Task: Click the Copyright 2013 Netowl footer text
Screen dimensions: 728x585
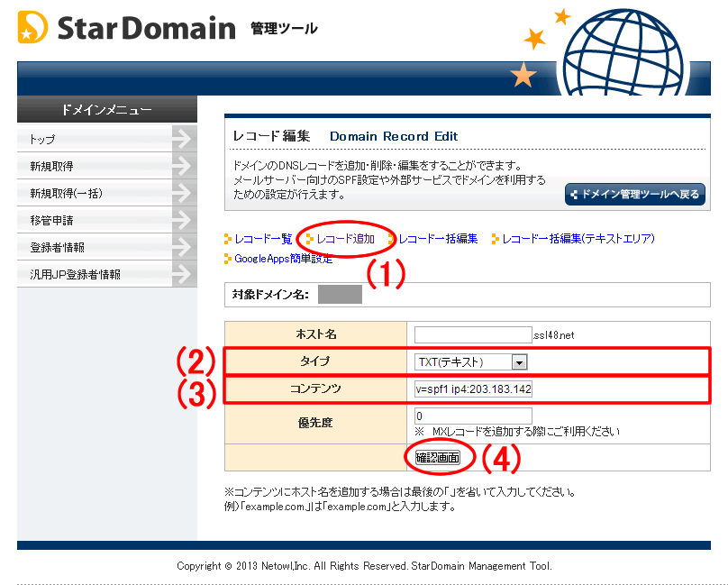Action: 365,566
